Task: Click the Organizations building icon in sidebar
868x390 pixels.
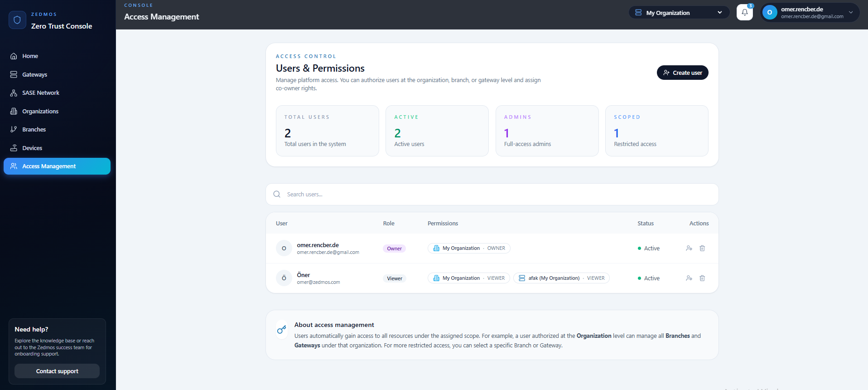Action: click(14, 111)
